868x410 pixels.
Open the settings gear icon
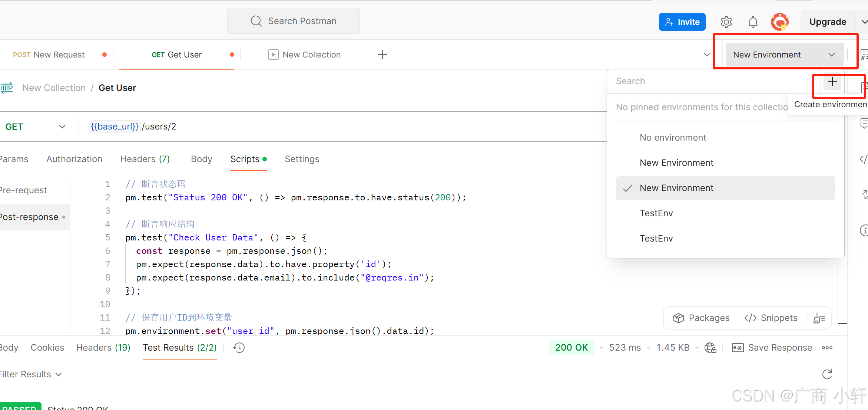pos(726,22)
